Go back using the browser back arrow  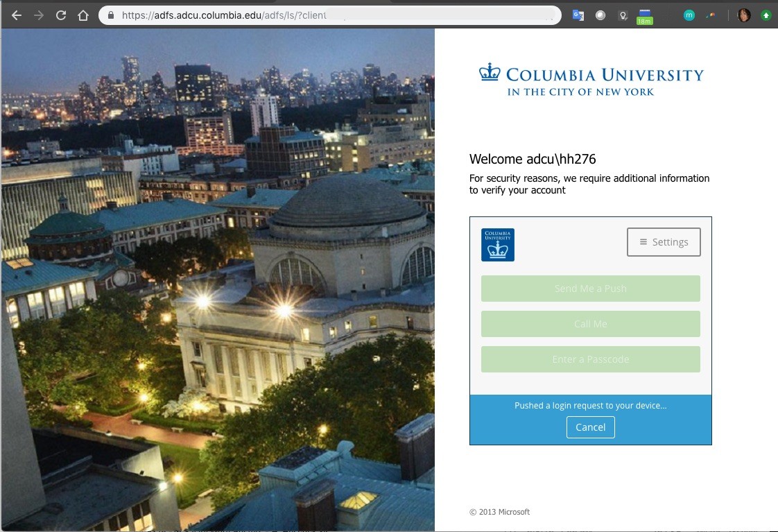(x=17, y=15)
